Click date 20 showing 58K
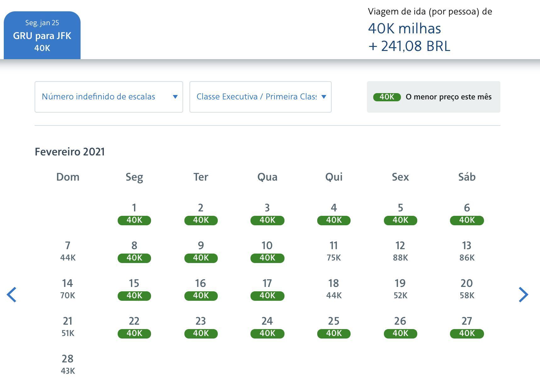Viewport: 540px width, 392px height. click(467, 289)
